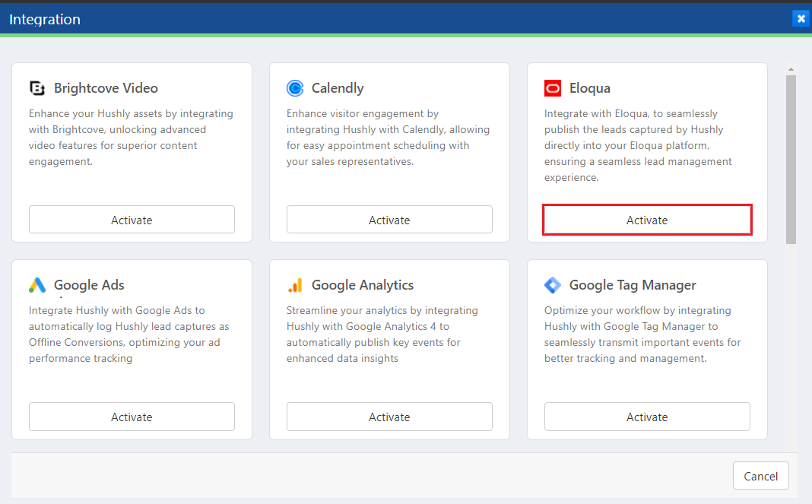Click the red Eloqua logo icon

[x=553, y=89]
